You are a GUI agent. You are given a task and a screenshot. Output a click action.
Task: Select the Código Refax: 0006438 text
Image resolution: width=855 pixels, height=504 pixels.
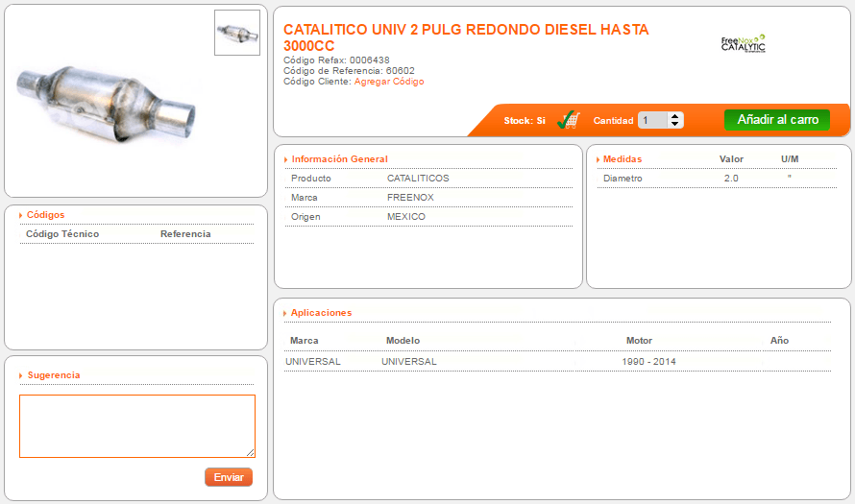(x=336, y=60)
